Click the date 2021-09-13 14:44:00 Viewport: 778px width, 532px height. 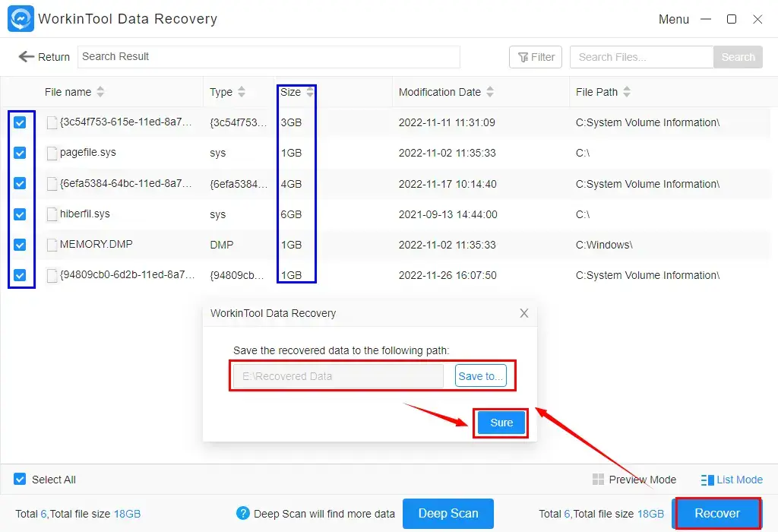coord(448,214)
